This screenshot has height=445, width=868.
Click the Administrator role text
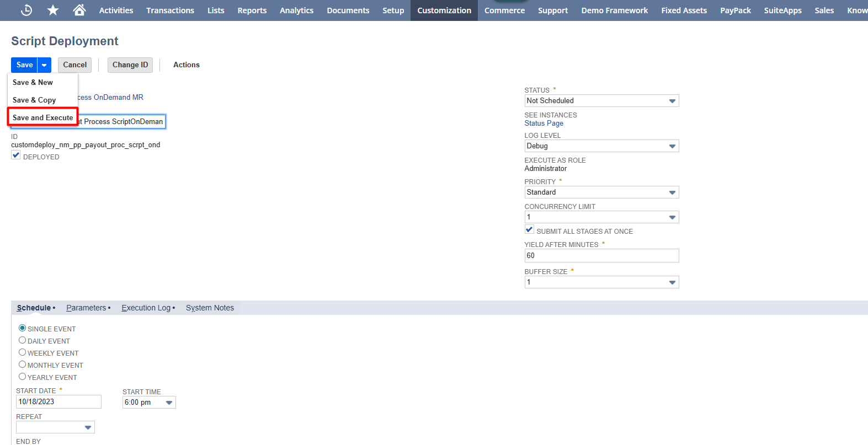(x=546, y=169)
